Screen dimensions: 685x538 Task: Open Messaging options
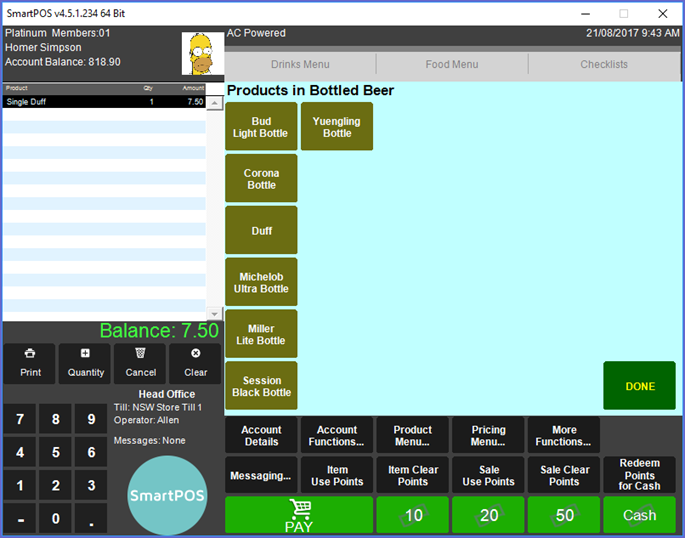coord(261,475)
